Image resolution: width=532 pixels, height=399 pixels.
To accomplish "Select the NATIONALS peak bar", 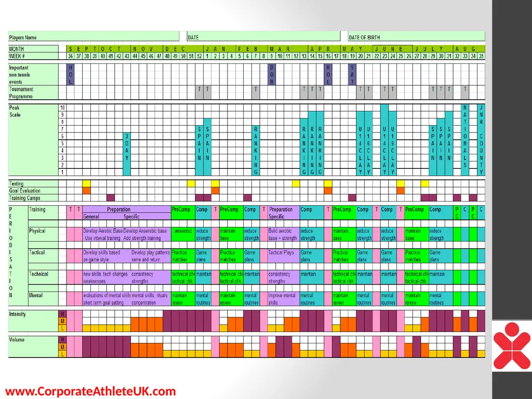I will click(x=465, y=140).
